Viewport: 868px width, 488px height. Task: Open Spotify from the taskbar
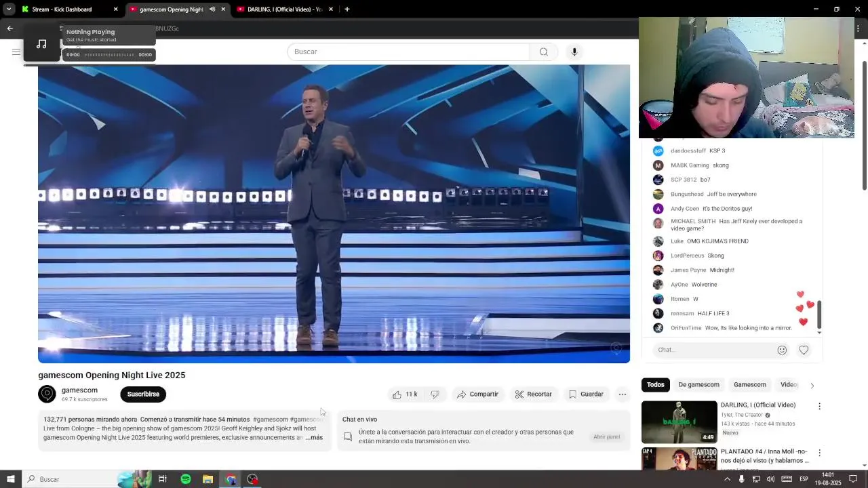click(185, 479)
